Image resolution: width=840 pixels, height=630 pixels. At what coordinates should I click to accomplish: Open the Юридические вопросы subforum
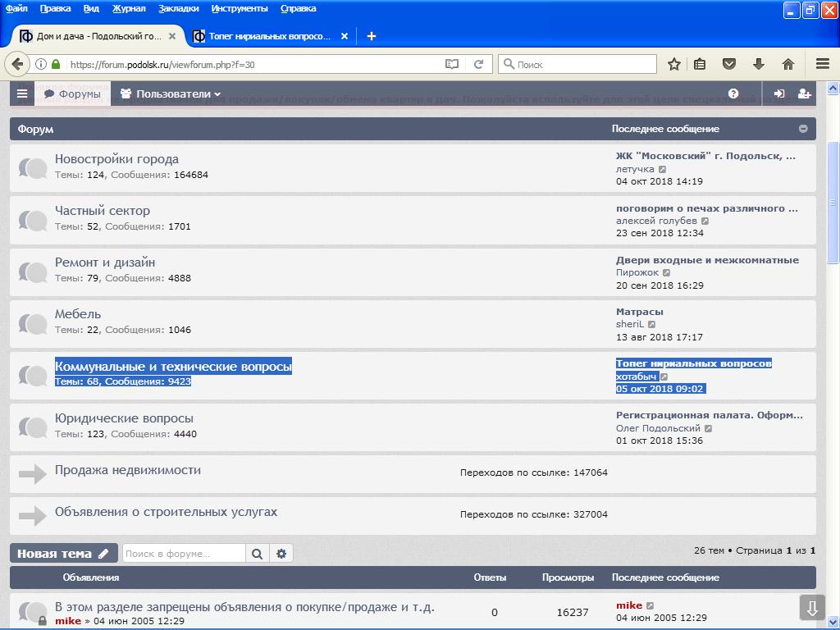(x=124, y=418)
